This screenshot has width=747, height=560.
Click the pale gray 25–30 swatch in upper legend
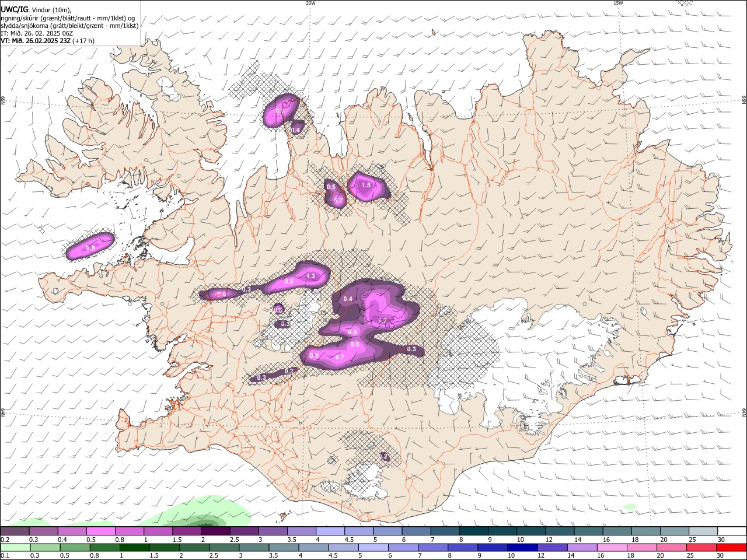[x=704, y=531]
